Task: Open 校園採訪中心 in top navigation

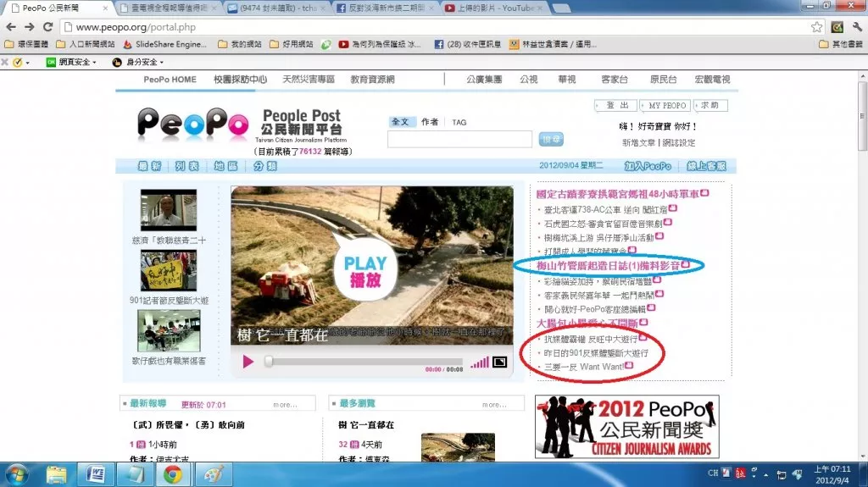Action: click(240, 80)
